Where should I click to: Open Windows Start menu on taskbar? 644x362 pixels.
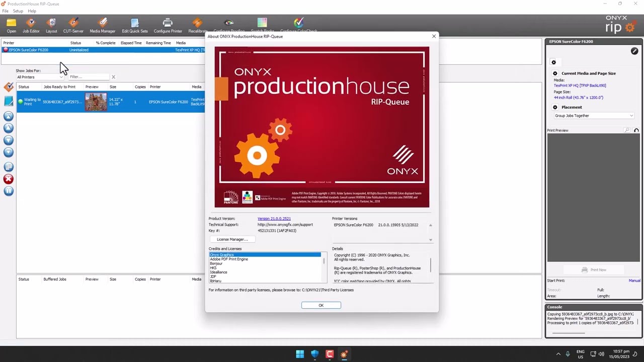(x=300, y=354)
